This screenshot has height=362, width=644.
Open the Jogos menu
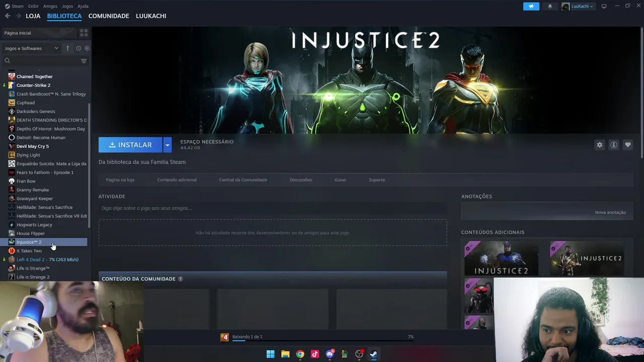(x=67, y=6)
